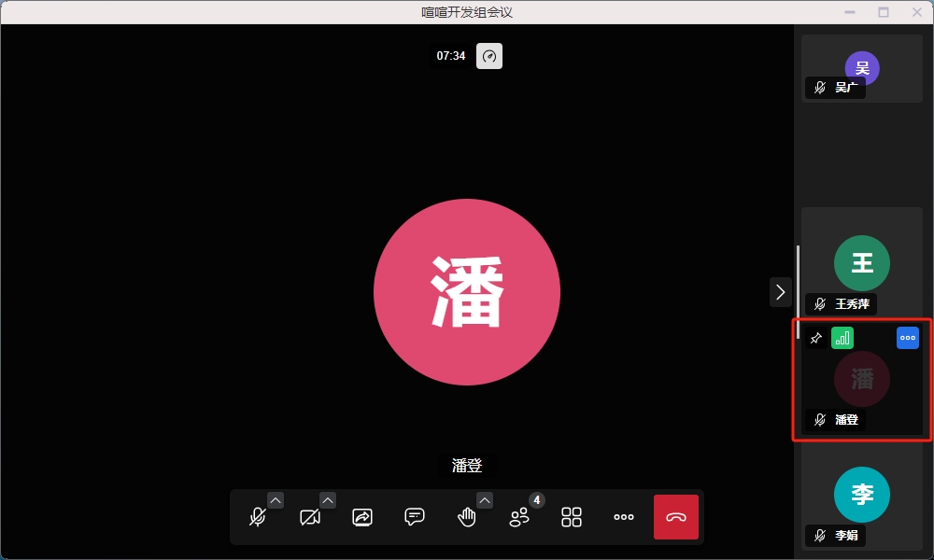Raise your hand in the meeting

(467, 517)
